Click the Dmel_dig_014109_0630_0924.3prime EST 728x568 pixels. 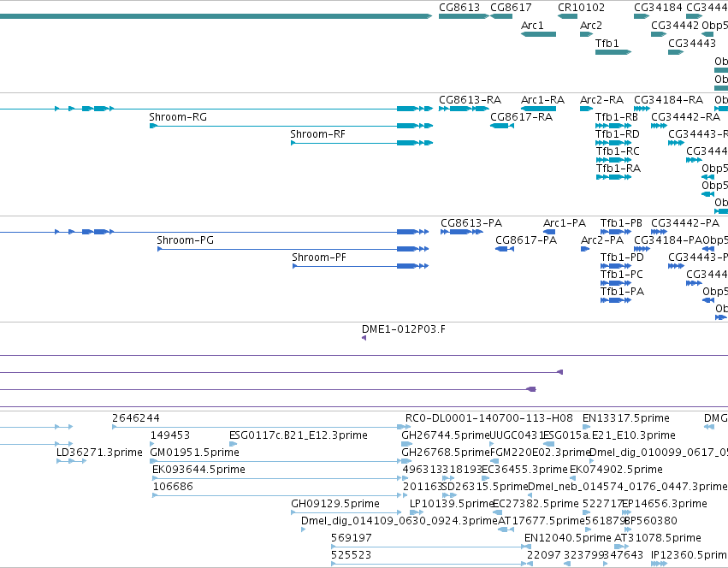pyautogui.click(x=304, y=530)
